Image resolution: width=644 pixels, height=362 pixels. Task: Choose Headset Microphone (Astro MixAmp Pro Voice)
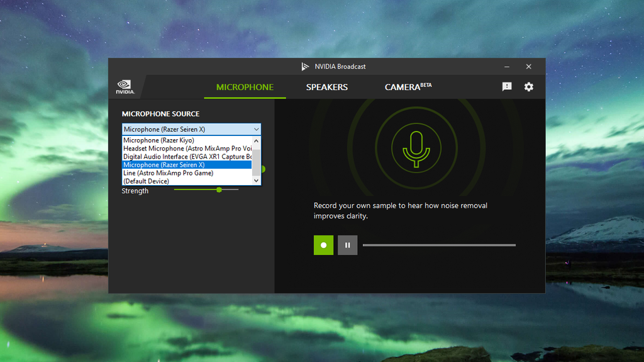tap(187, 149)
